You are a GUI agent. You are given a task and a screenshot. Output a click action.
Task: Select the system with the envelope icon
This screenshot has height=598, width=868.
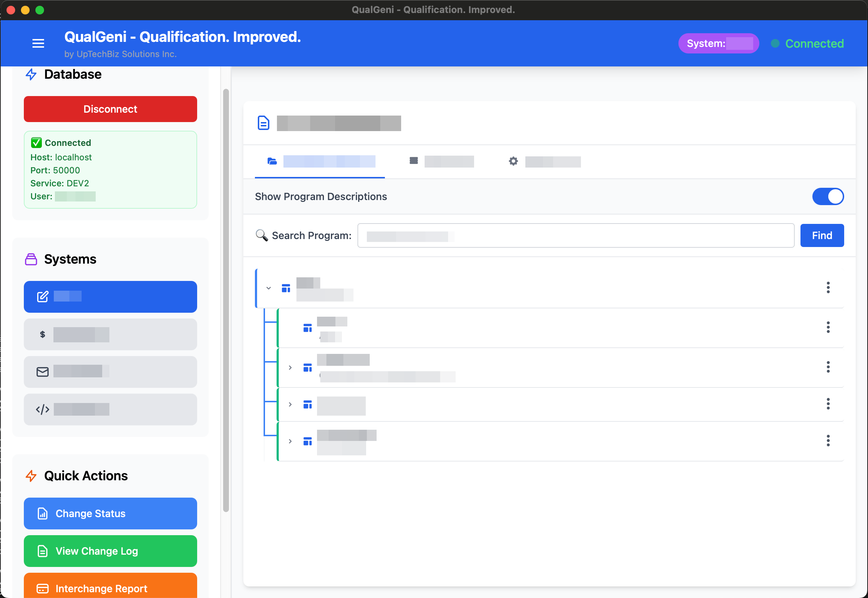110,372
